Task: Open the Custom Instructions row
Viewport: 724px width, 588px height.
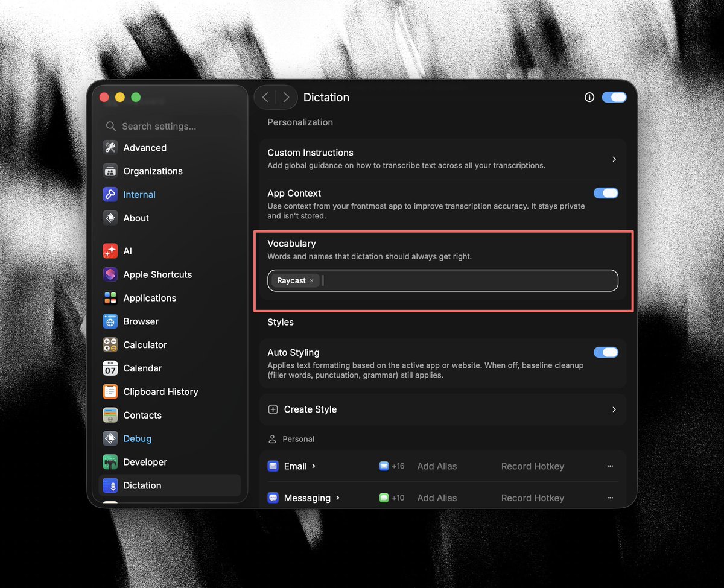Action: 443,159
